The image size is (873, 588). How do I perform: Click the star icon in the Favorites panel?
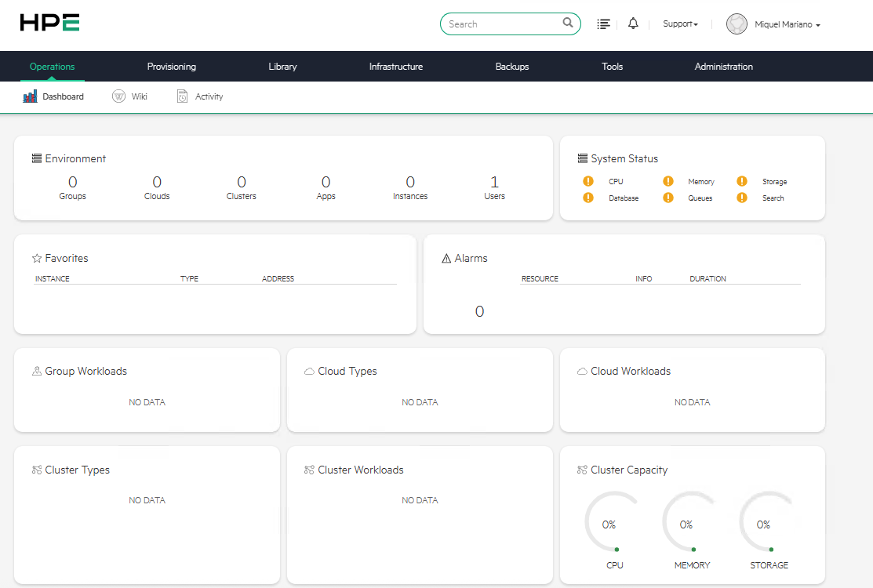36,257
